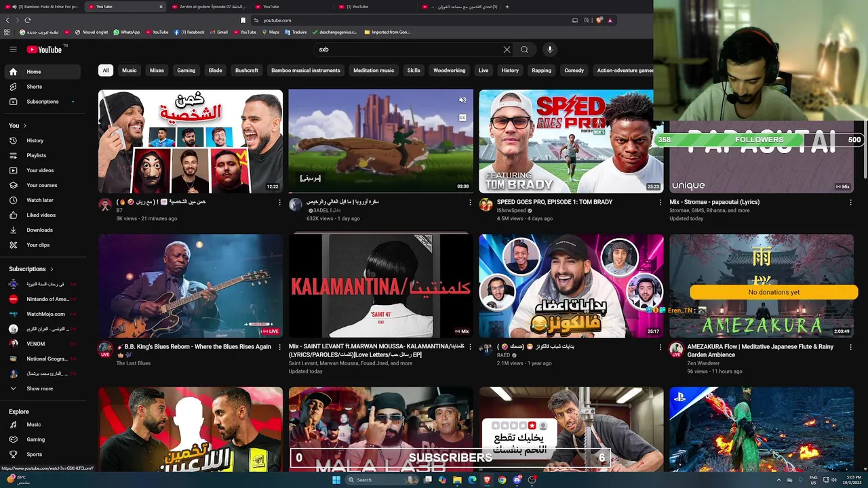Open Shorts in the sidebar

(43, 87)
